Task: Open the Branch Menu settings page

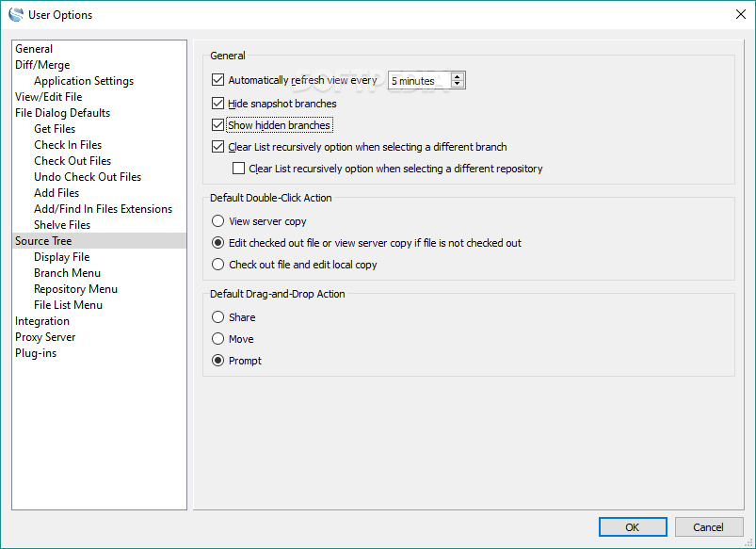Action: coord(67,273)
